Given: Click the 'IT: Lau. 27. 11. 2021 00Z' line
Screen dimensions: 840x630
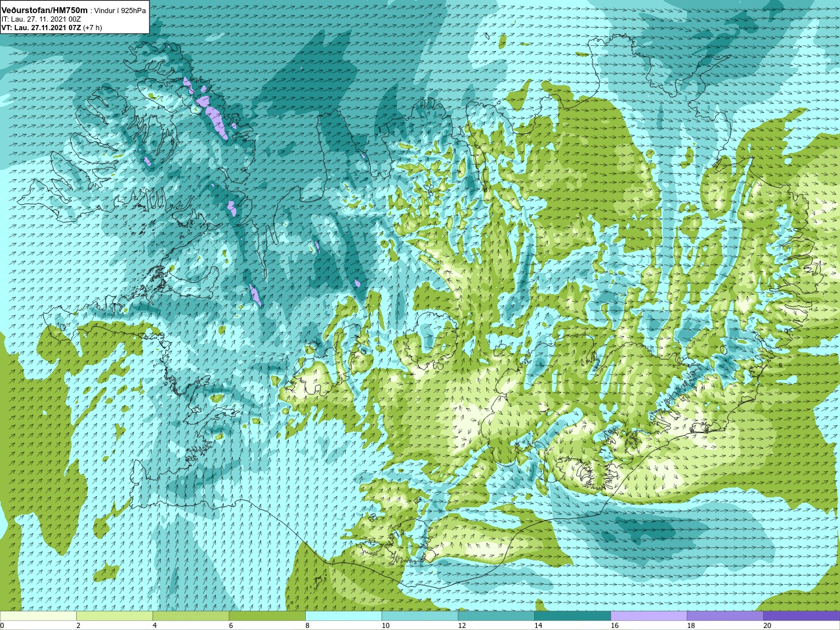Looking at the screenshot, I should [41, 19].
